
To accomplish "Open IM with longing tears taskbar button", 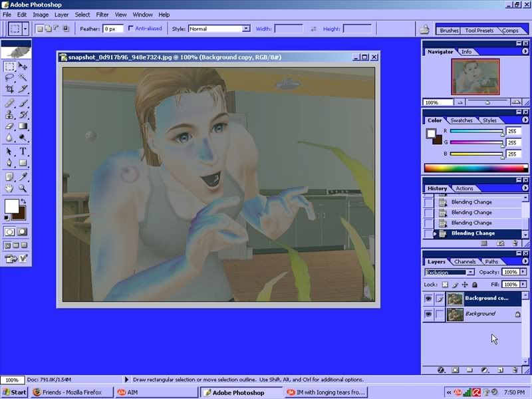I will [327, 392].
